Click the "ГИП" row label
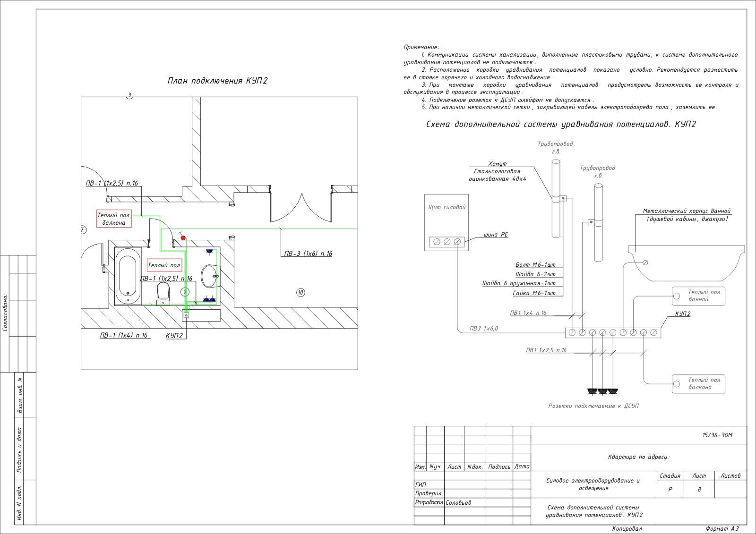Viewport: 756px width, 534px height. pos(421,485)
